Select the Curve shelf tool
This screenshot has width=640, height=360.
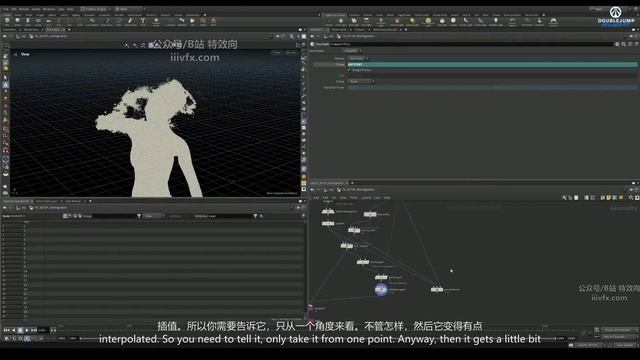92,21
